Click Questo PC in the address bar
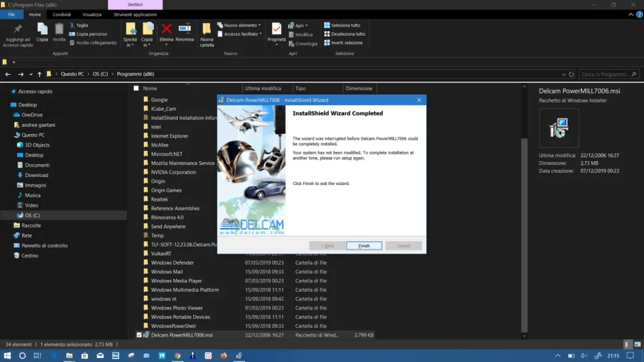Viewport: 644px width, 362px height. 72,74
